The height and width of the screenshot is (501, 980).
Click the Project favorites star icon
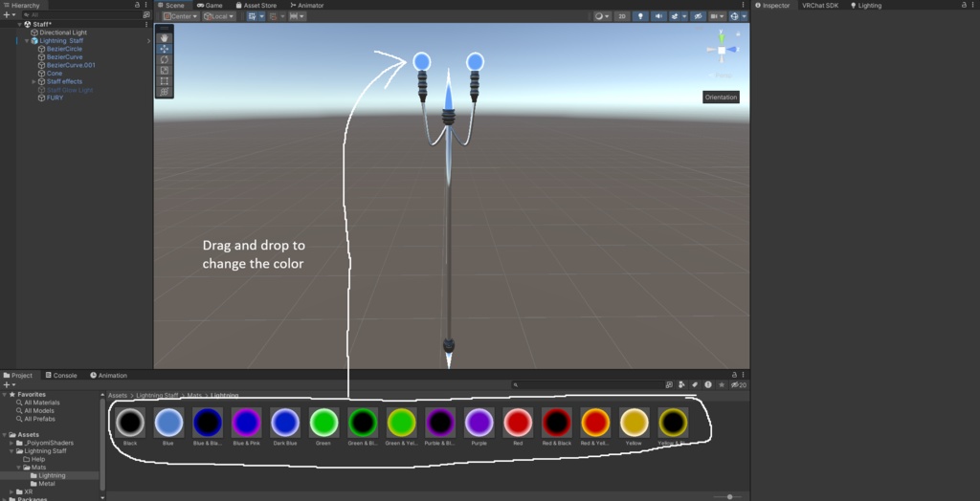(x=722, y=384)
